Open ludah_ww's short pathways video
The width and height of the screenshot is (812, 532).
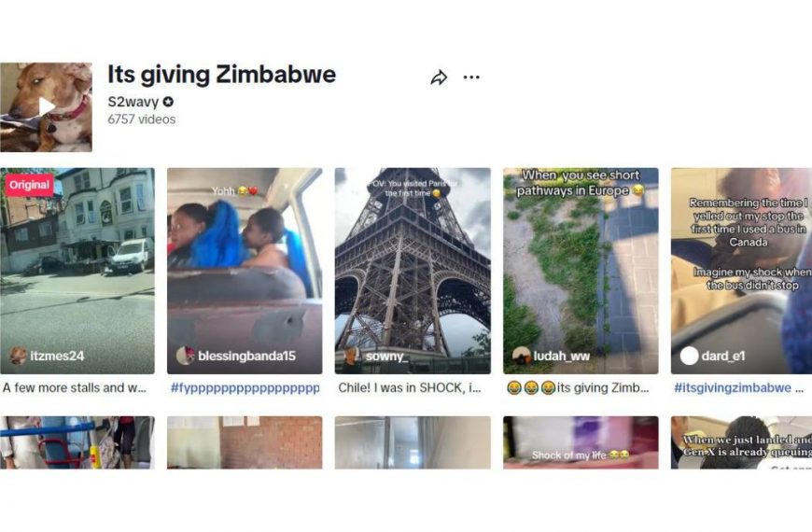(x=581, y=271)
